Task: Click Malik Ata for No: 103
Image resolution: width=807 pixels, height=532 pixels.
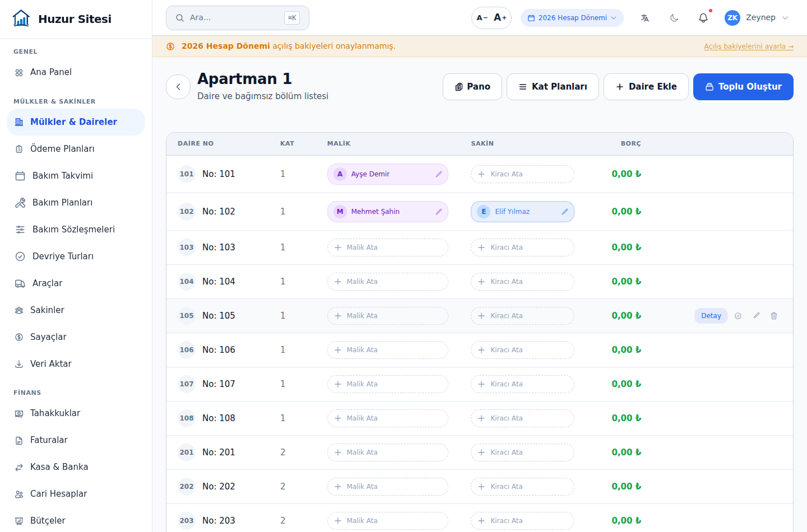Action: 388,248
